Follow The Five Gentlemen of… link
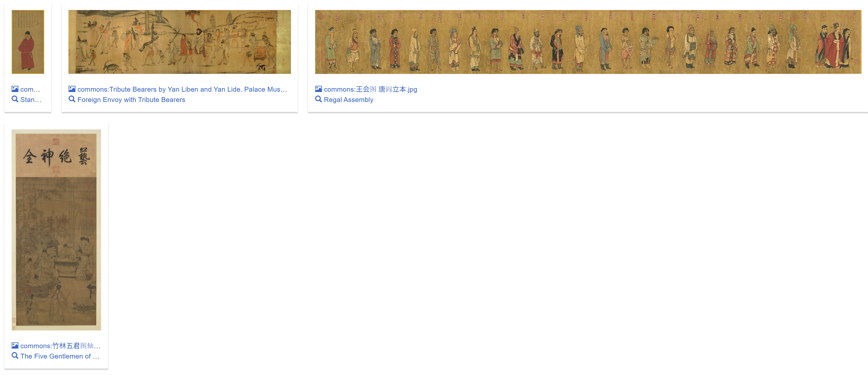 pyautogui.click(x=60, y=356)
